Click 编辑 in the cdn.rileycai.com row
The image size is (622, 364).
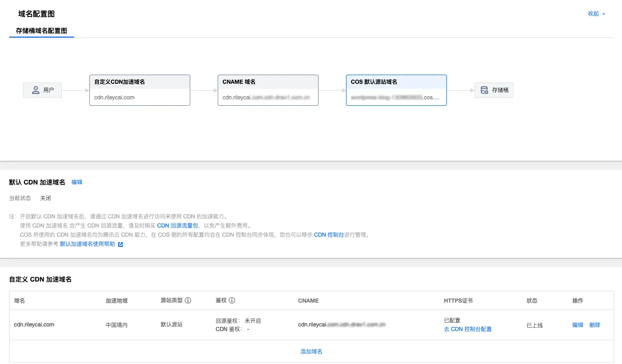[578, 325]
